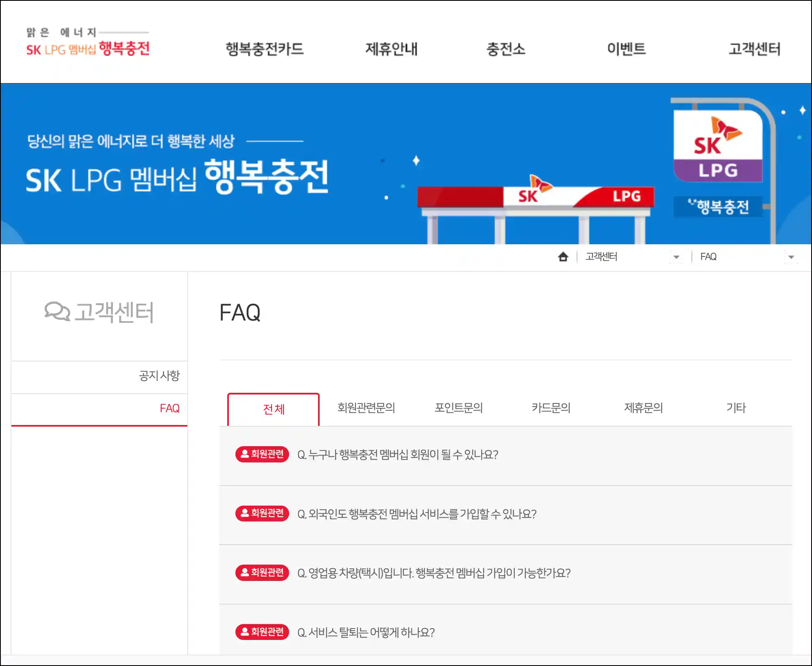Image resolution: width=812 pixels, height=666 pixels.
Task: Switch to the 카드문의 tab
Action: [551, 407]
